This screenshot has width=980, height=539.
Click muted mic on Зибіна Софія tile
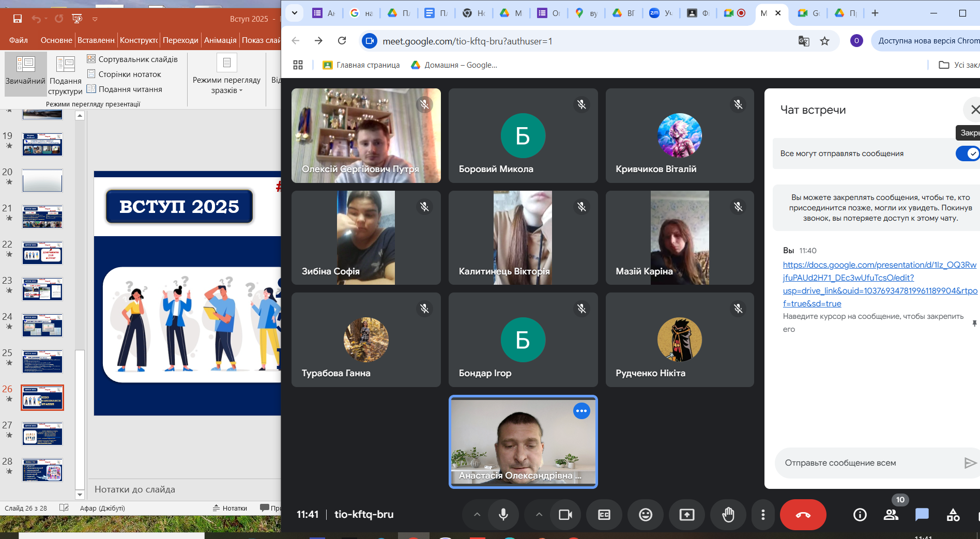[424, 207]
